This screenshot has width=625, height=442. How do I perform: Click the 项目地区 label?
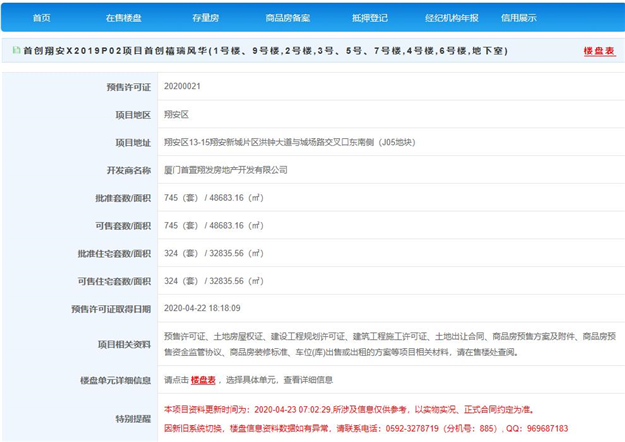coord(133,115)
